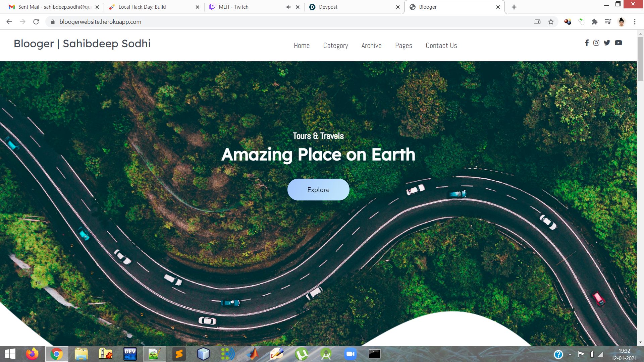The image size is (644, 362).
Task: Open the Chrome extensions puzzle icon
Action: click(x=594, y=22)
